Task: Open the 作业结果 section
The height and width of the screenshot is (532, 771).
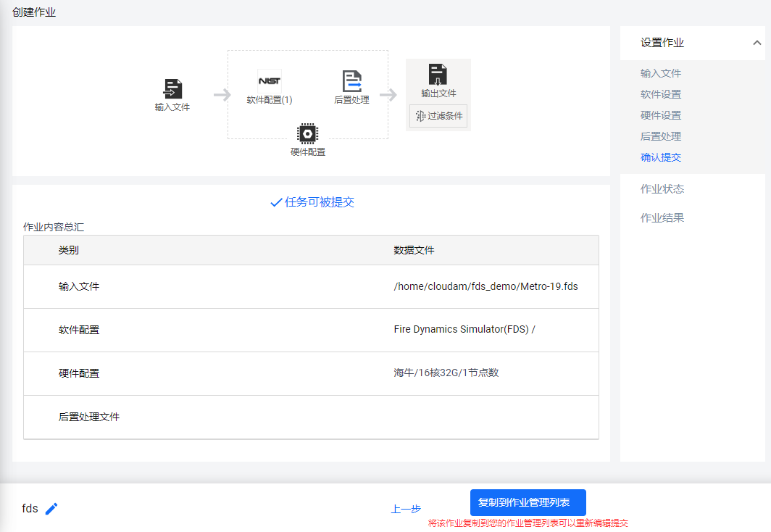Action: coord(662,218)
